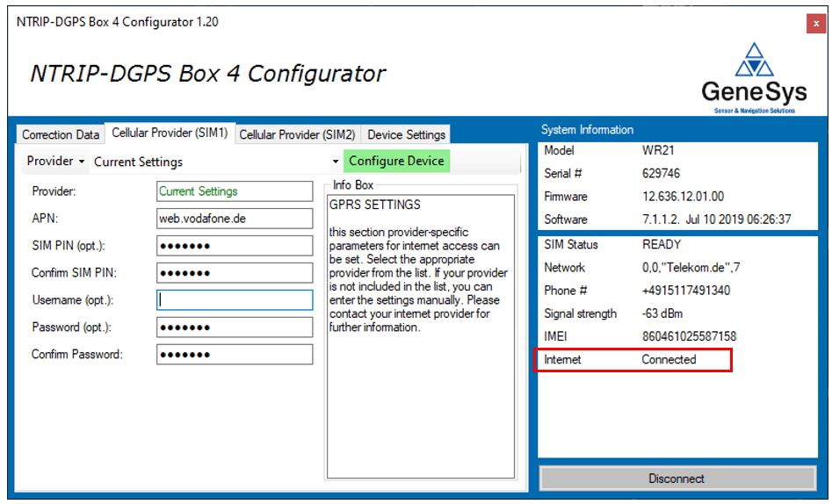Screen dimensions: 832x504
Task: Go to the Device Settings tab
Action: [406, 134]
